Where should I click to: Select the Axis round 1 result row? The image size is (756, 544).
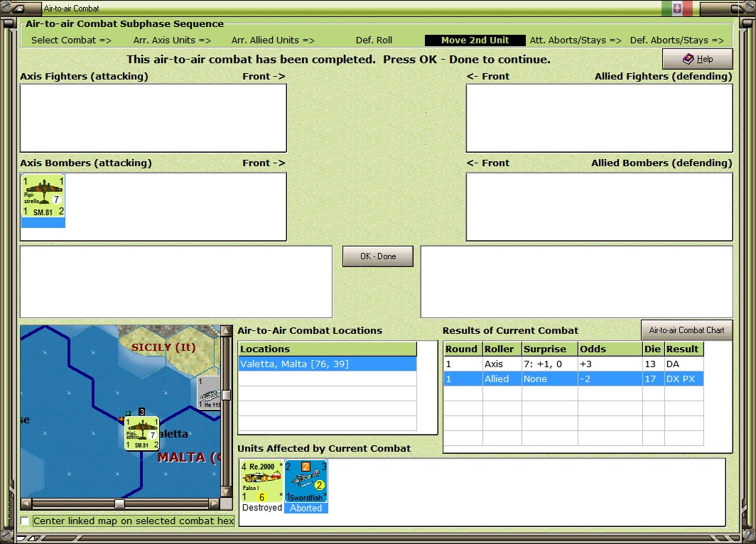573,364
